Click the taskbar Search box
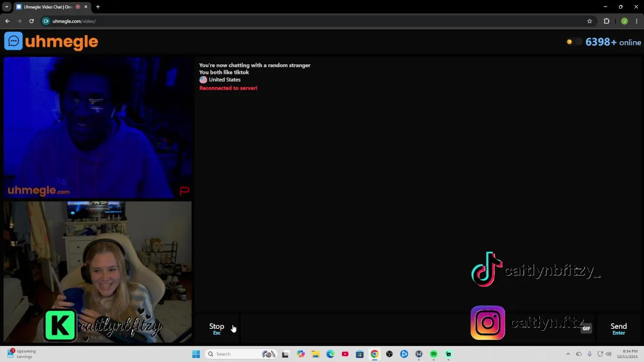644x362 pixels. (x=242, y=354)
